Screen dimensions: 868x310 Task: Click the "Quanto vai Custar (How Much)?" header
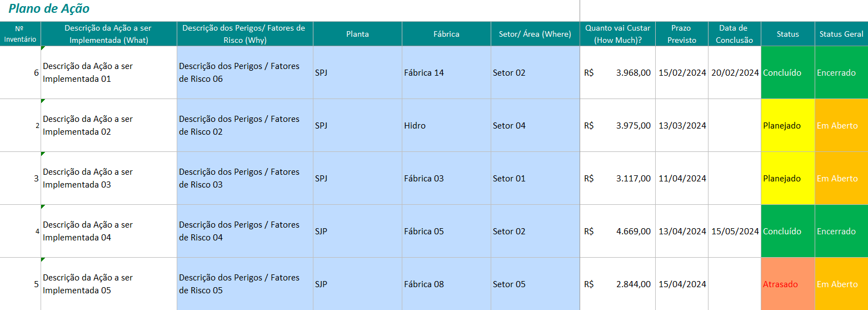coord(617,34)
